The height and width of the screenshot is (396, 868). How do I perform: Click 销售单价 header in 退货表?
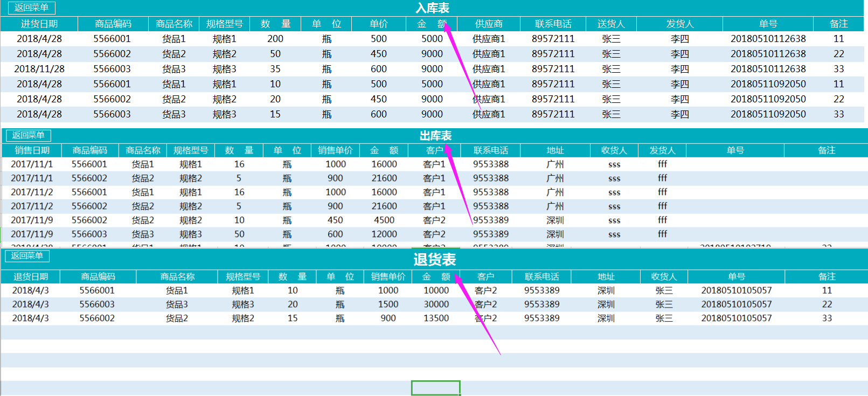tap(388, 276)
